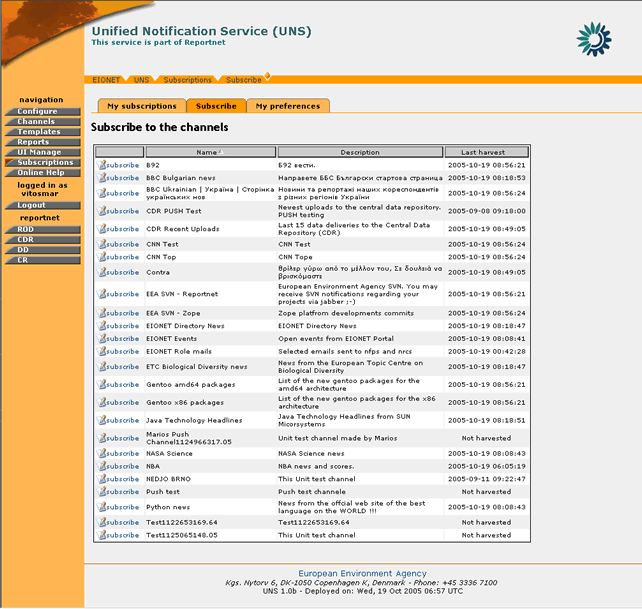Click subscribe icon for CNN Test
Image resolution: width=642 pixels, height=609 pixels.
(x=102, y=244)
